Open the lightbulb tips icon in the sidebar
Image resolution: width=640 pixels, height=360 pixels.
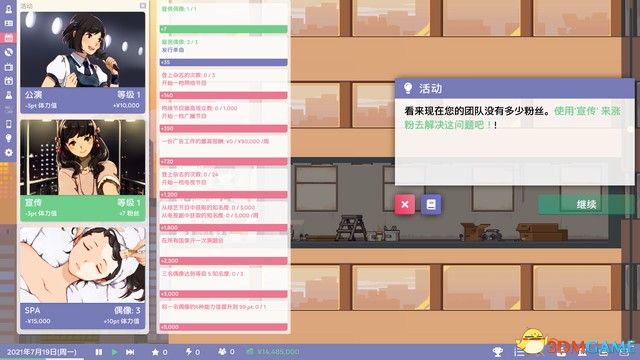point(8,138)
